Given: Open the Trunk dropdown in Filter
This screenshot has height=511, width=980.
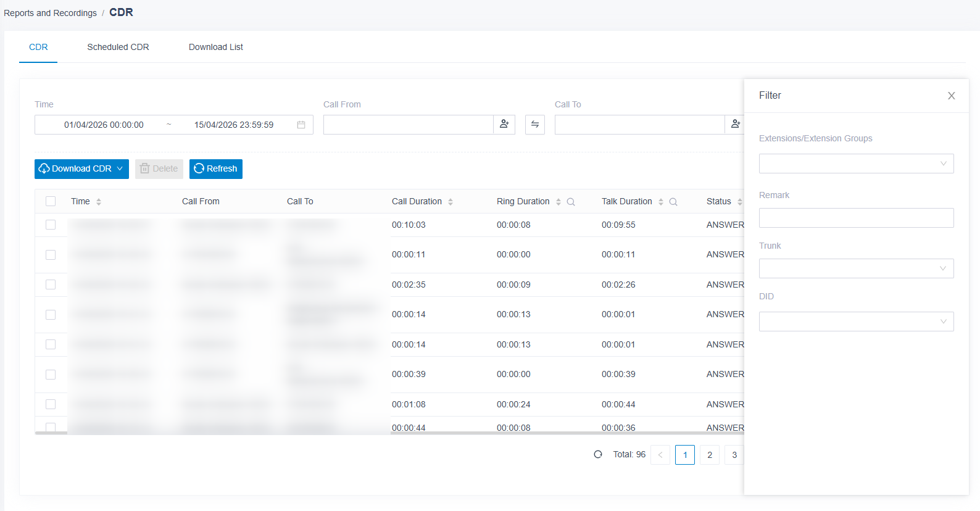Looking at the screenshot, I should click(857, 268).
